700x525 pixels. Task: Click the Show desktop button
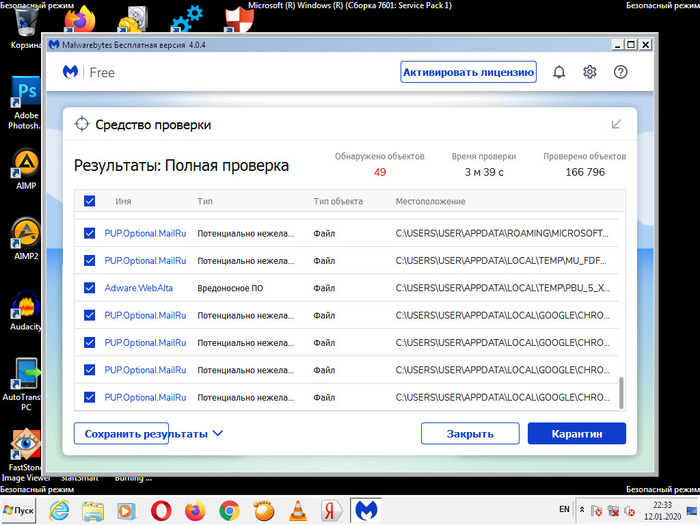(x=692, y=510)
